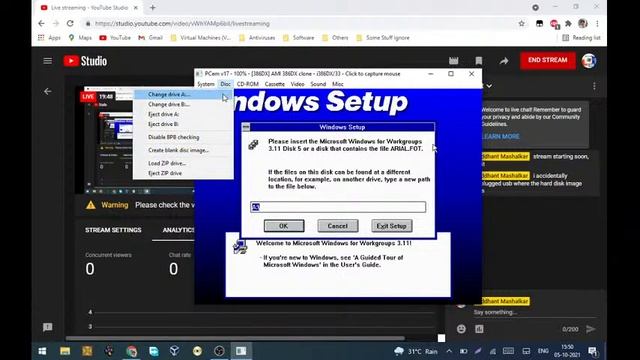
Task: Show hidden system tray icons chevron
Action: coord(449,351)
